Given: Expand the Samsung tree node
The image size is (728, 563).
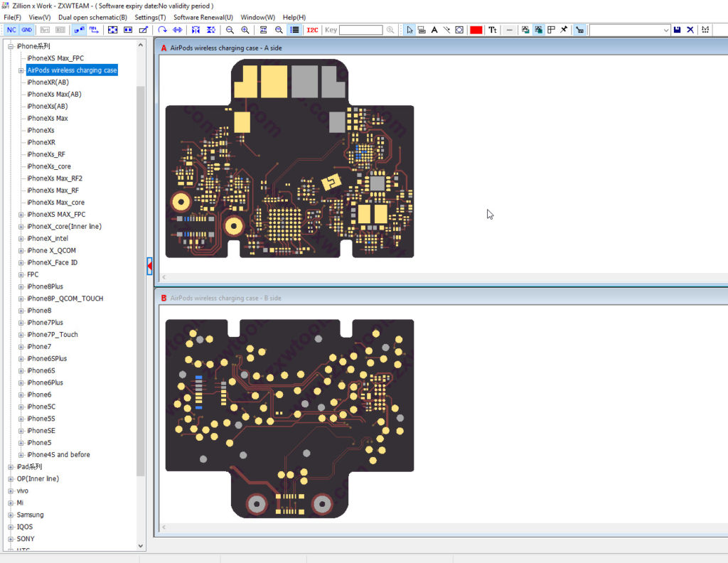Looking at the screenshot, I should pyautogui.click(x=11, y=515).
